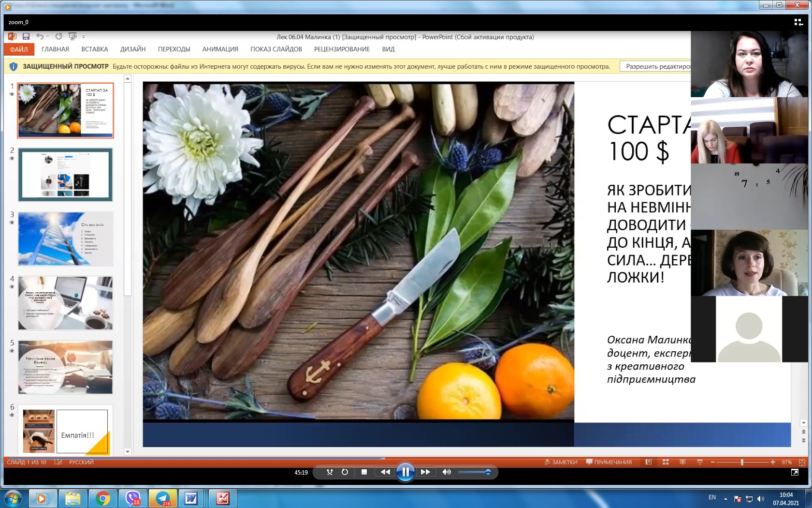This screenshot has height=508, width=812.
Task: Click the fast forward next button
Action: 425,472
